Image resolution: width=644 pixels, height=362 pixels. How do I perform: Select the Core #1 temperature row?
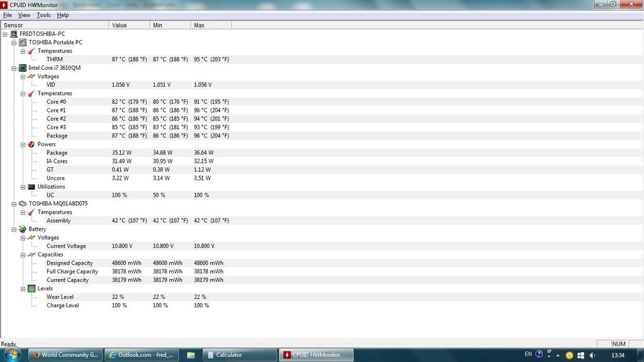[57, 110]
